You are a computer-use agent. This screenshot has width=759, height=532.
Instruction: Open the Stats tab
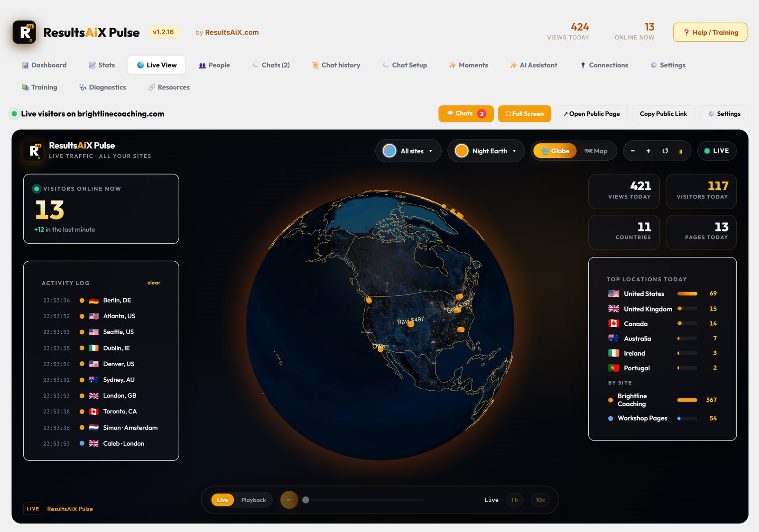102,65
